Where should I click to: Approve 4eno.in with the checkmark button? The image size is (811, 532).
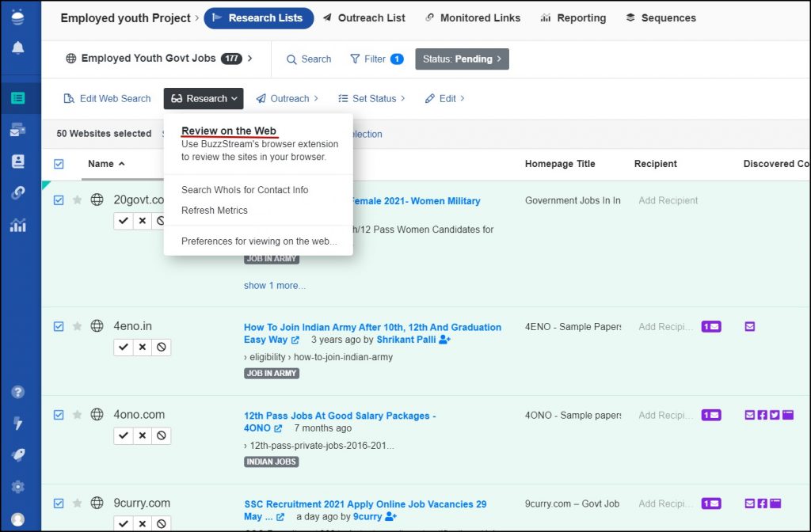tap(123, 347)
